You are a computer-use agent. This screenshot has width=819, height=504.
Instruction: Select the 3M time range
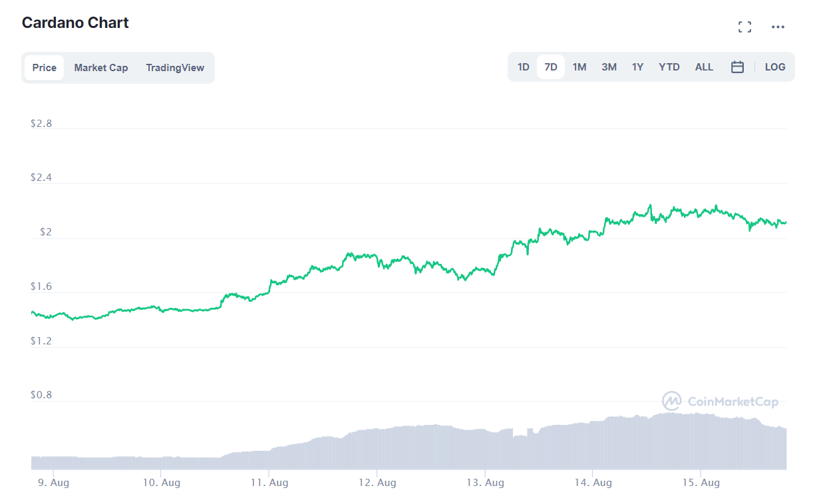point(609,66)
